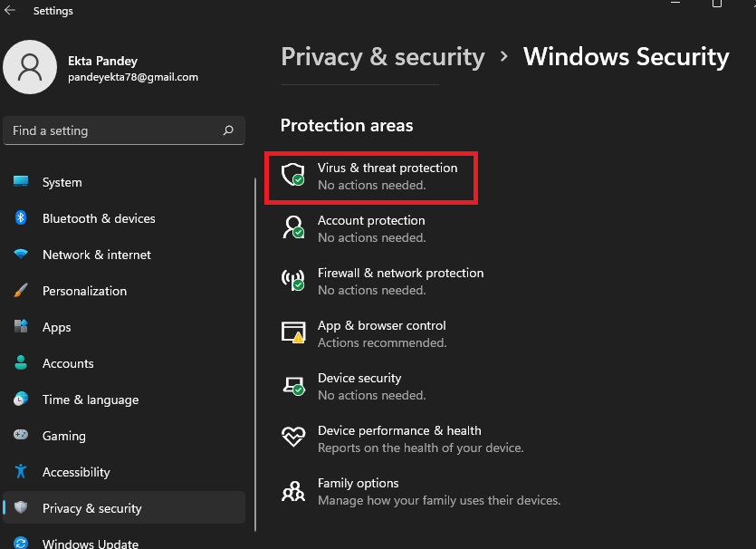Navigate to Apps settings
This screenshot has width=756, height=549.
pyautogui.click(x=56, y=327)
